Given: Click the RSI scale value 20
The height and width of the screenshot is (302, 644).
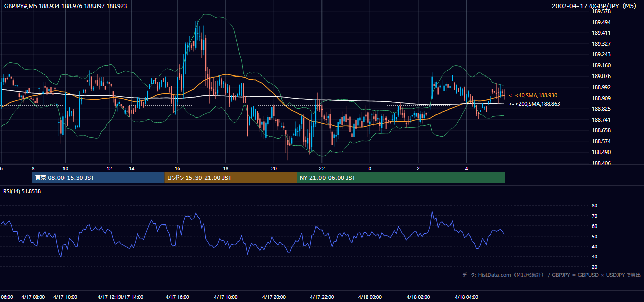Looking at the screenshot, I should [594, 267].
